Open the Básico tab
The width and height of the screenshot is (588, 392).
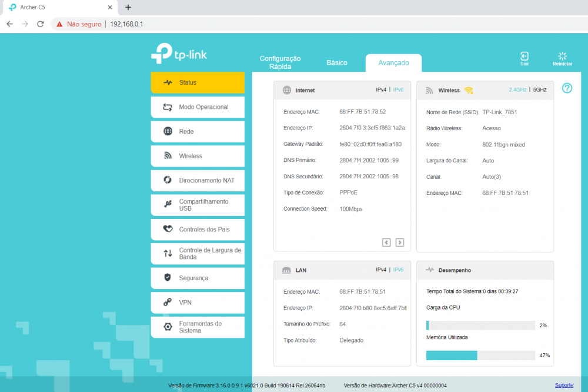337,63
